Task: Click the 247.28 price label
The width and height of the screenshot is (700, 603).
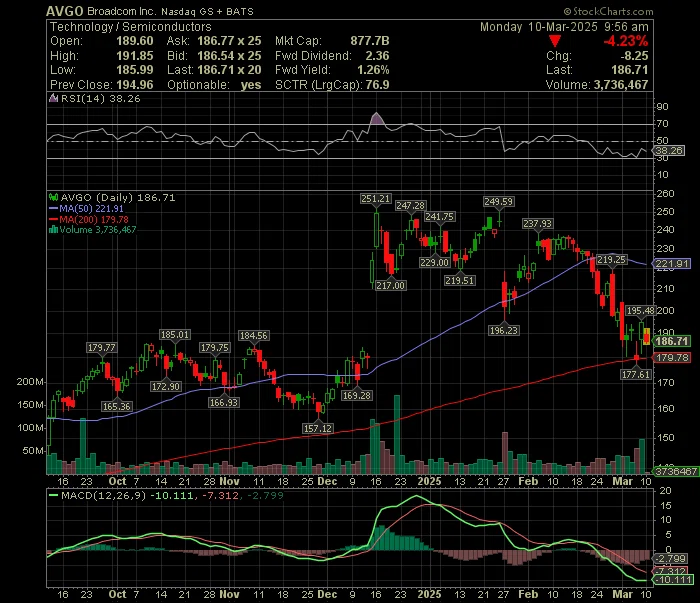Action: [x=410, y=206]
